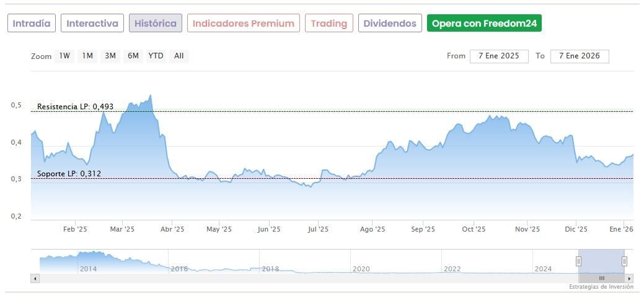This screenshot has height=298, width=644.
Task: Select the Histórica tab
Action: [156, 24]
